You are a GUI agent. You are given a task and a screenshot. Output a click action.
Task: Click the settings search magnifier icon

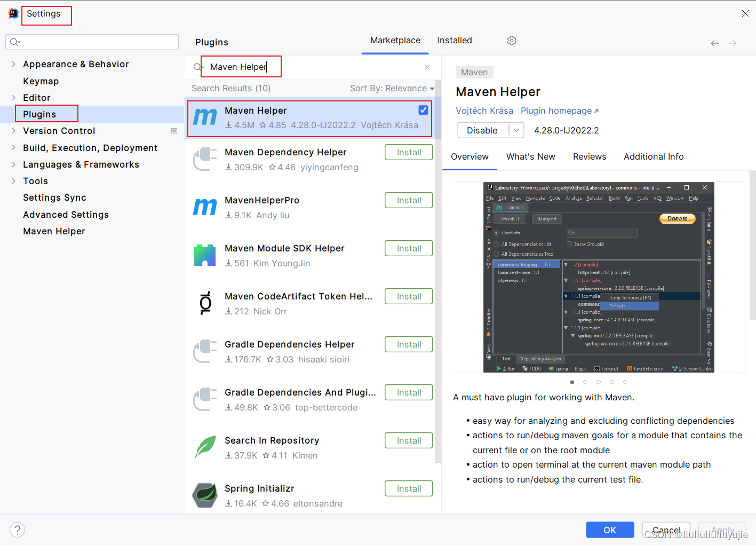[15, 42]
